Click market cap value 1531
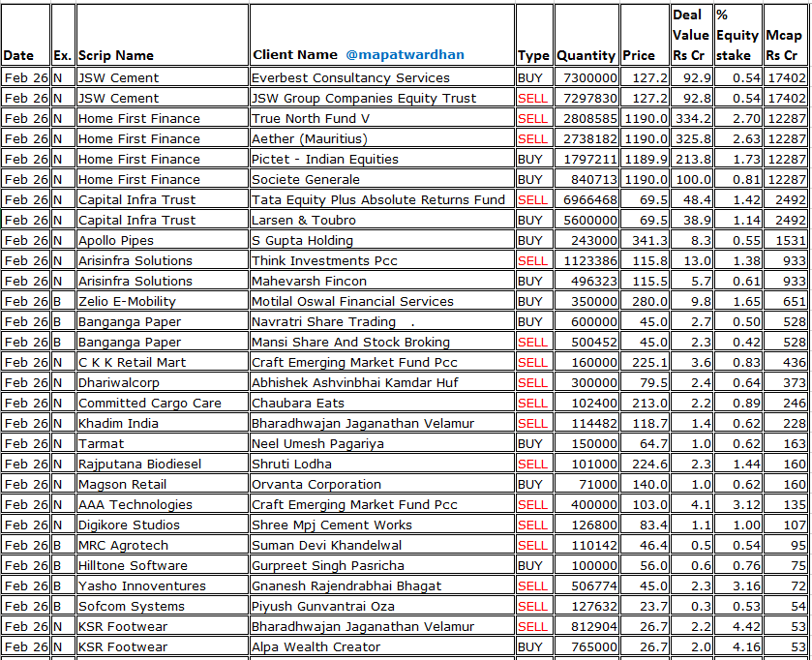The width and height of the screenshot is (812, 660). point(786,240)
